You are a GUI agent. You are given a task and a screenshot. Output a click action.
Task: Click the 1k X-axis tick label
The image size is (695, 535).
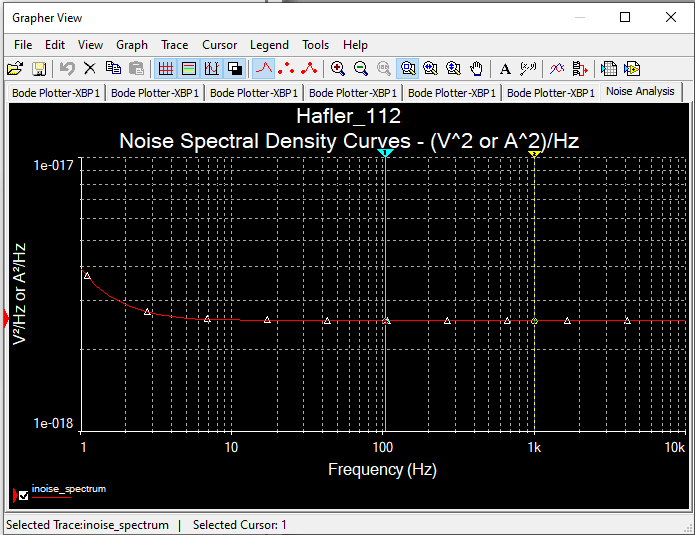pos(534,447)
